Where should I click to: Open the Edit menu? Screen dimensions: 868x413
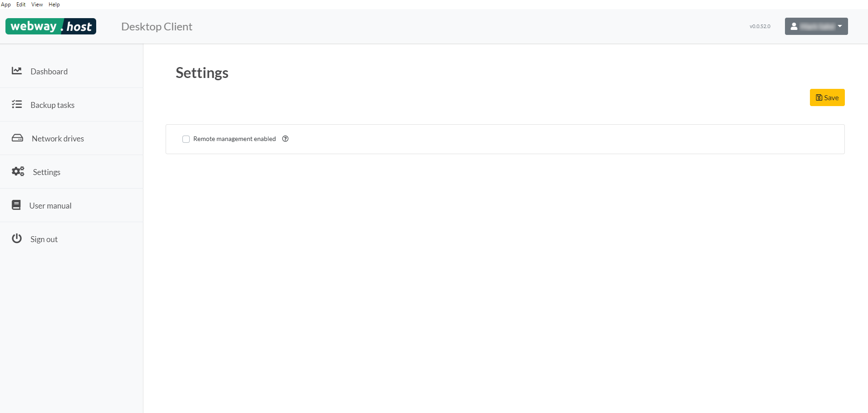coord(20,4)
